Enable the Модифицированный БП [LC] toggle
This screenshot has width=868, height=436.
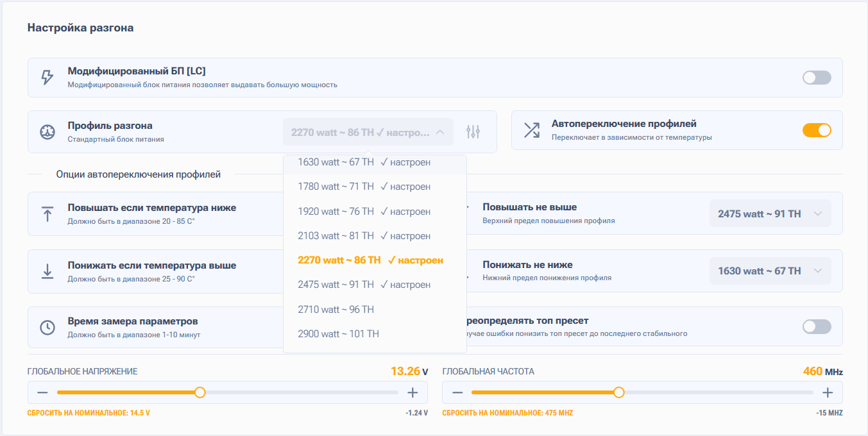817,78
